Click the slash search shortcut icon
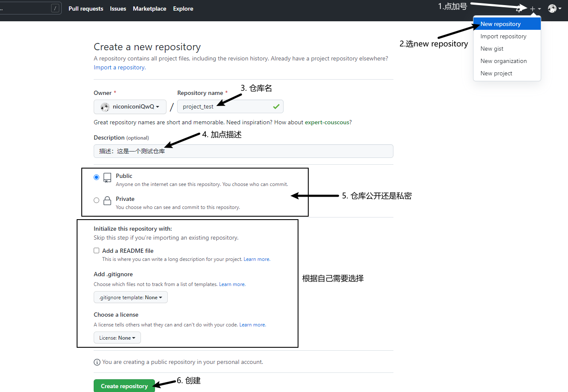This screenshot has height=392, width=568. 55,8
